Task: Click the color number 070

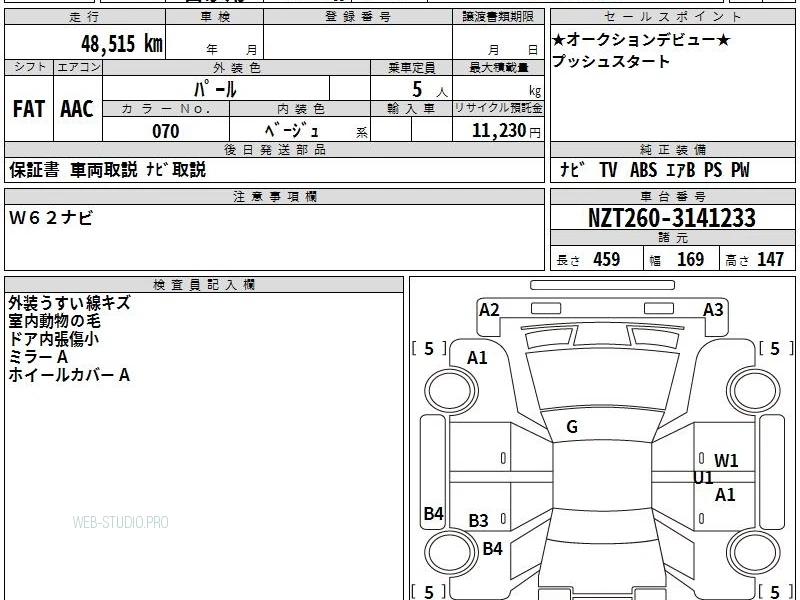Action: [x=166, y=131]
